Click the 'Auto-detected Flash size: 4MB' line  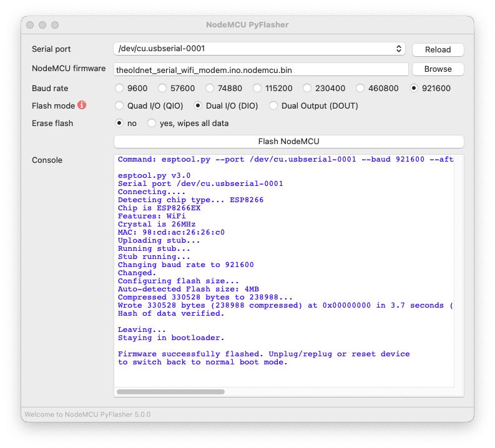[x=189, y=289]
